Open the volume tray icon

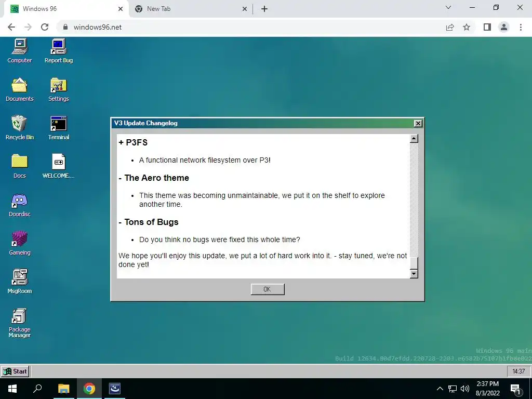[465, 389]
